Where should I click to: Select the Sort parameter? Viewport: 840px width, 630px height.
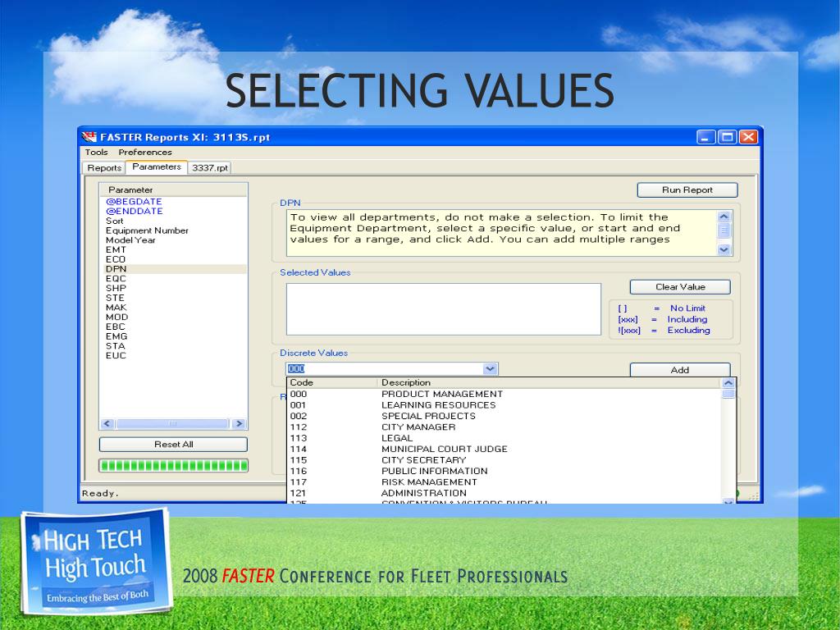coord(115,221)
